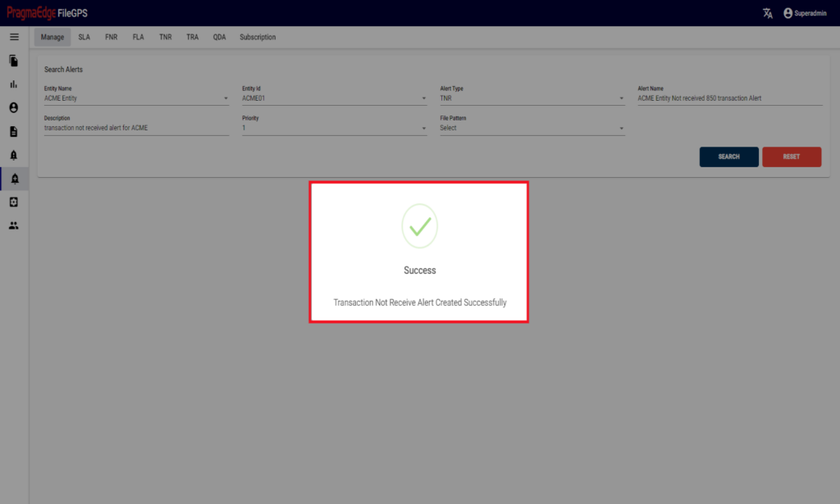Open the users group sidebar icon
This screenshot has height=504, width=840.
point(14,226)
